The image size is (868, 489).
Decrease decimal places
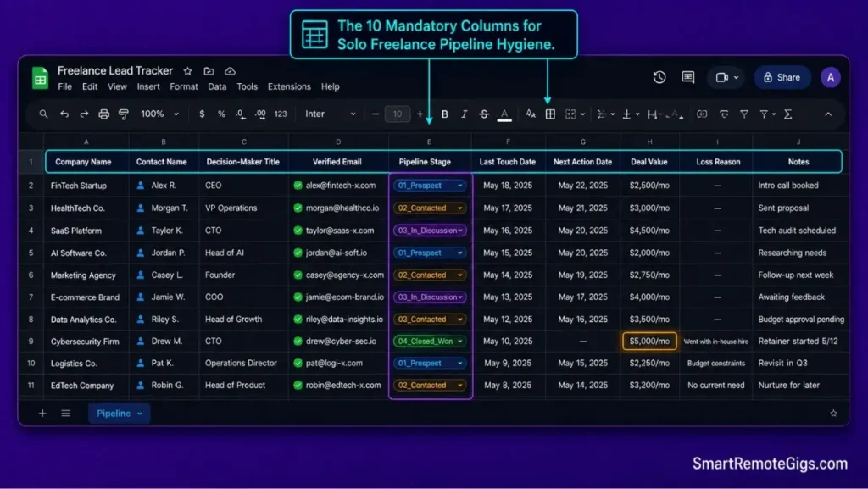point(241,114)
